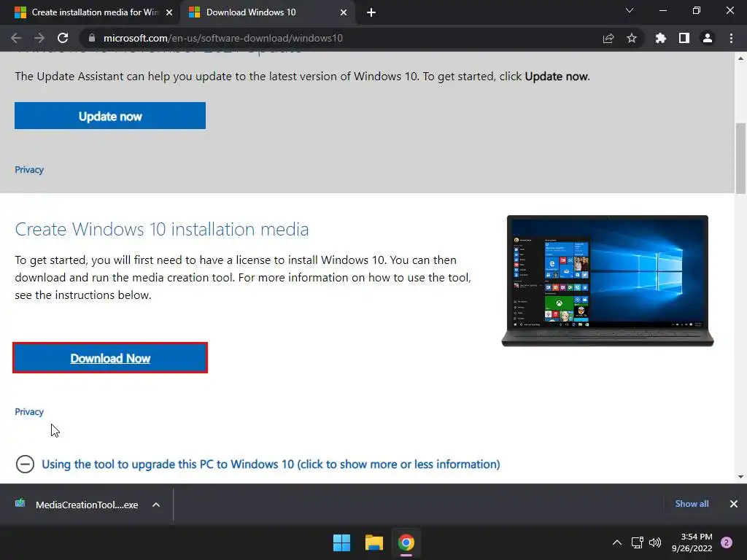Click the page vertical scrollbar thumb

pos(740,158)
